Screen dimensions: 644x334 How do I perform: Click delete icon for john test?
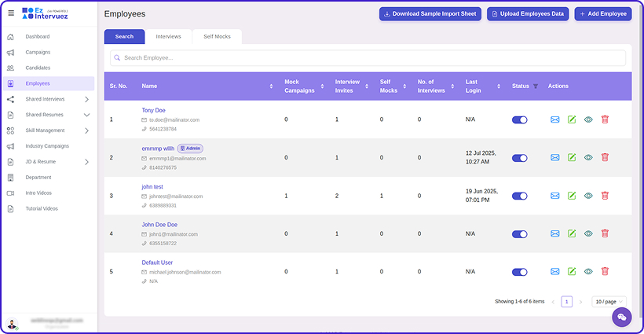[605, 196]
